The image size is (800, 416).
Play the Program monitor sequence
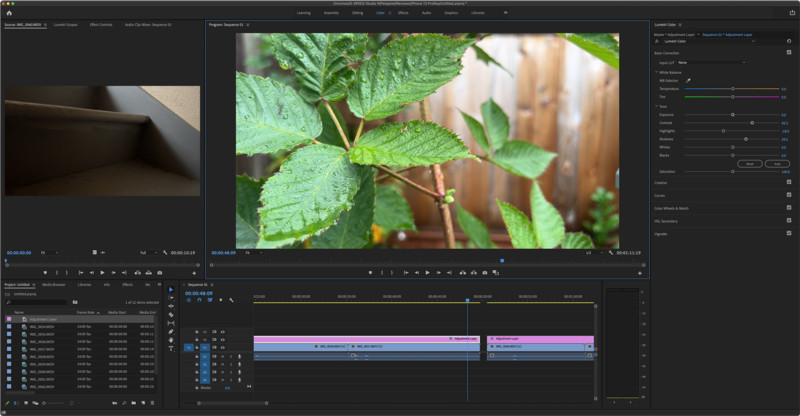[x=428, y=273]
